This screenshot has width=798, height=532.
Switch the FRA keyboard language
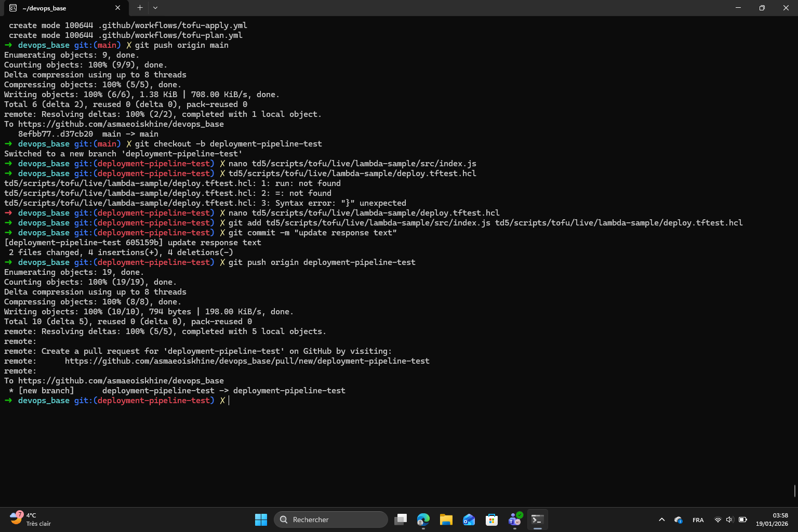pyautogui.click(x=698, y=520)
